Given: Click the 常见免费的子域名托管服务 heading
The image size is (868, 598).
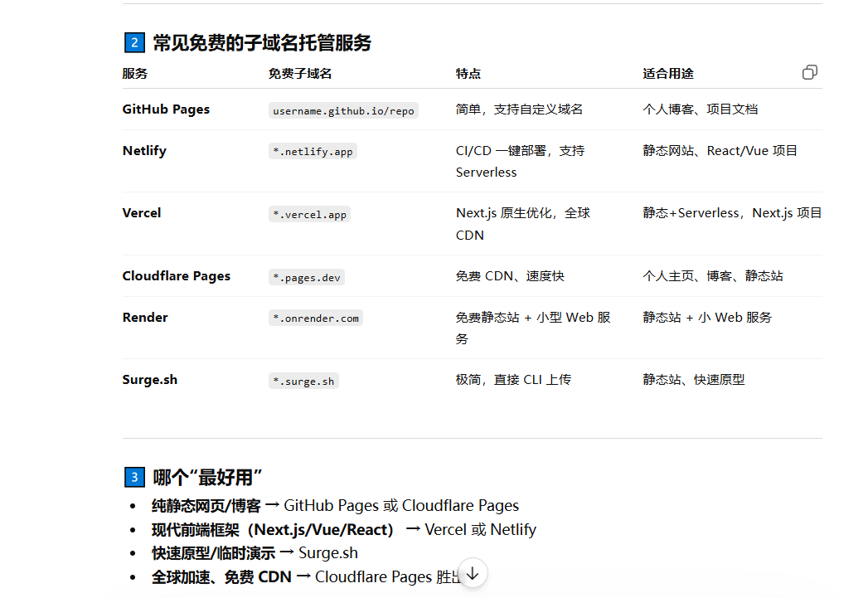Looking at the screenshot, I should pos(262,43).
